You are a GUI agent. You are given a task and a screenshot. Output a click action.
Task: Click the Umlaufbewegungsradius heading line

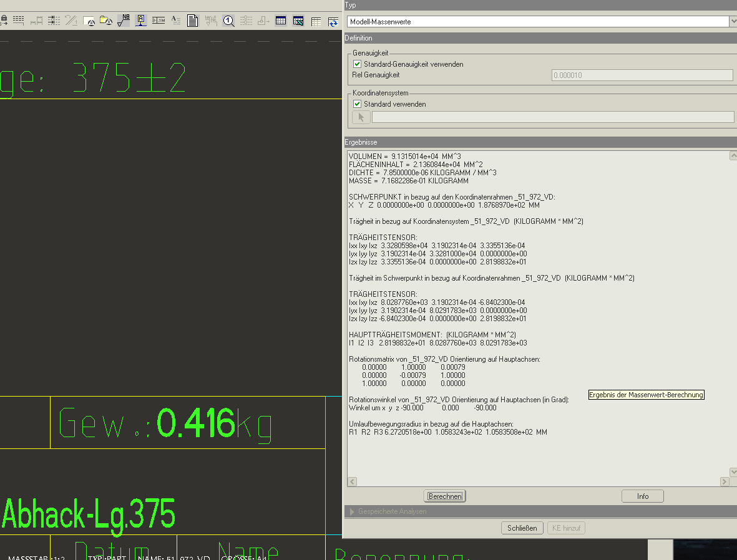(x=431, y=424)
